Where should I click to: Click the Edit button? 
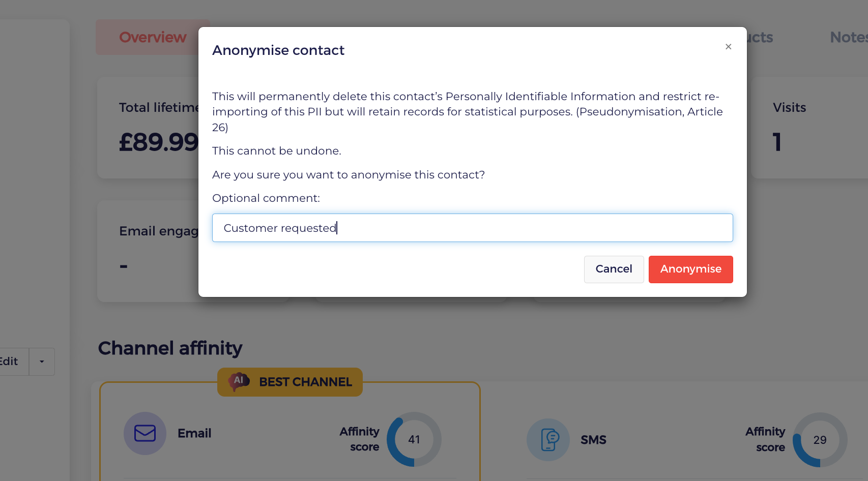10,362
